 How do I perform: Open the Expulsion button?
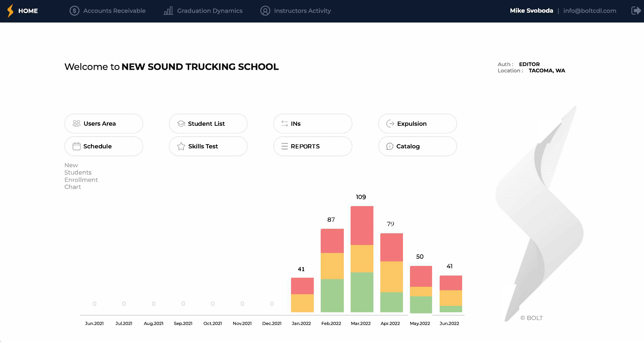click(x=417, y=123)
